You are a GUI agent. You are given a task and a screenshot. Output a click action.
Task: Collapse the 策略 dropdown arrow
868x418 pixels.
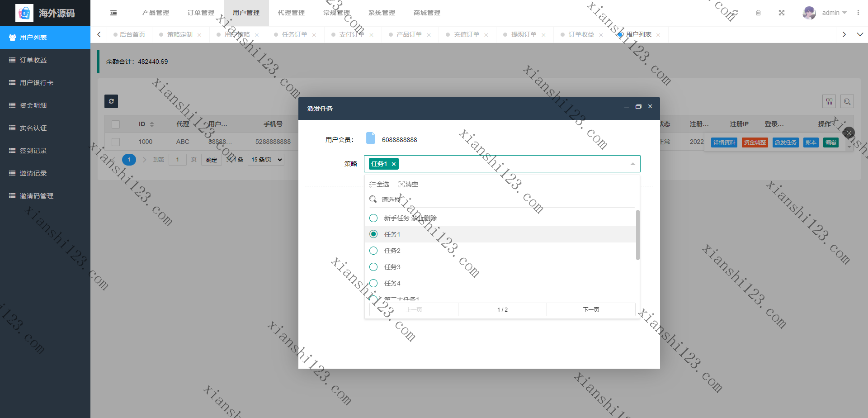pos(632,164)
